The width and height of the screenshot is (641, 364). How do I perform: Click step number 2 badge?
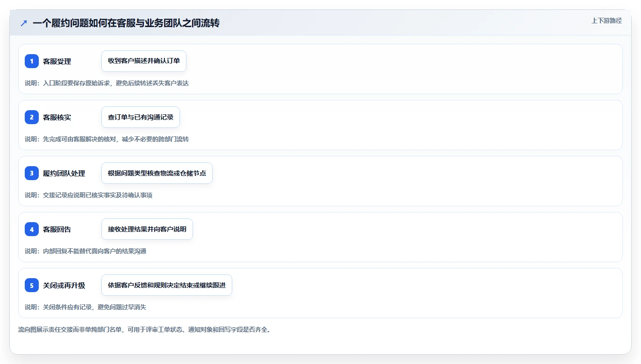pos(32,117)
